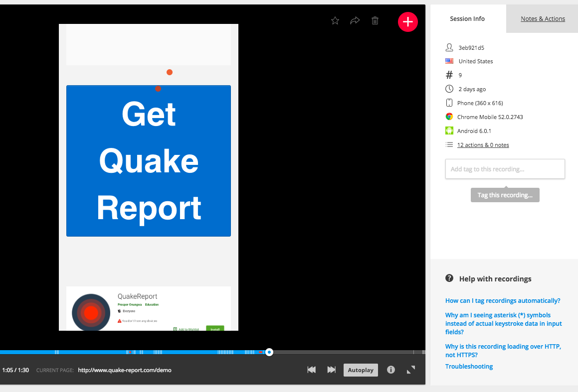578x392 pixels.
Task: Open Notes & Actions tab
Action: (542, 19)
